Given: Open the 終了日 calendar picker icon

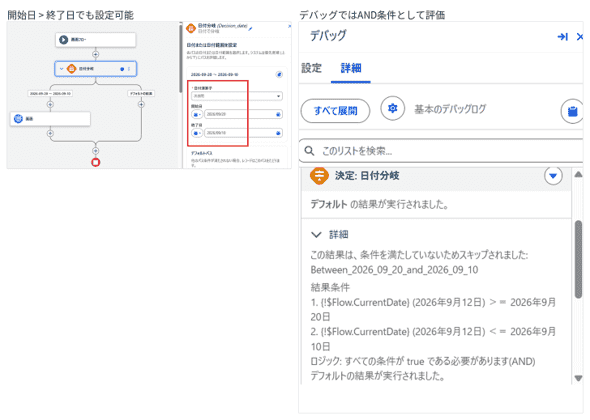Looking at the screenshot, I should 278,133.
